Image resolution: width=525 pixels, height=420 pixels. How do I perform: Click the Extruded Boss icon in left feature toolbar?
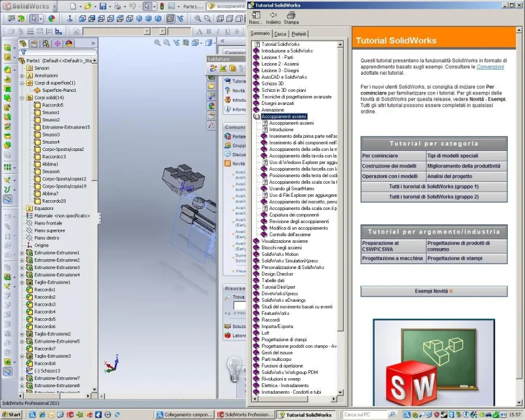[7, 47]
